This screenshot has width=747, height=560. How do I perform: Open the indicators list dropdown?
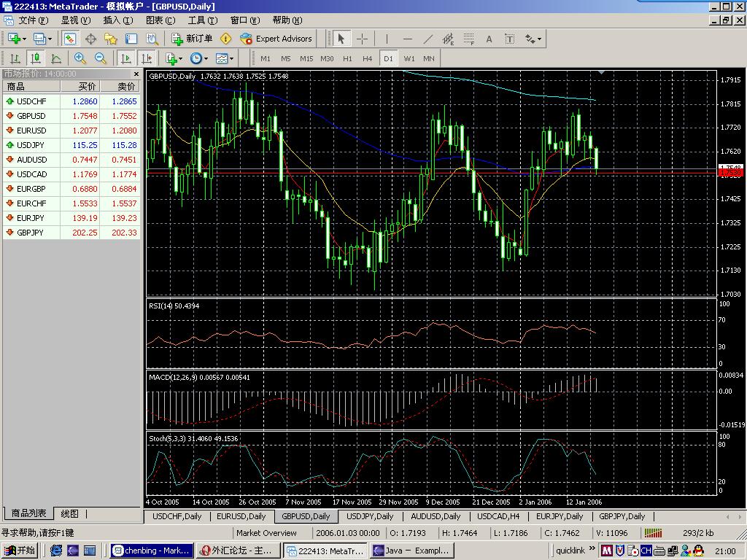pos(174,58)
